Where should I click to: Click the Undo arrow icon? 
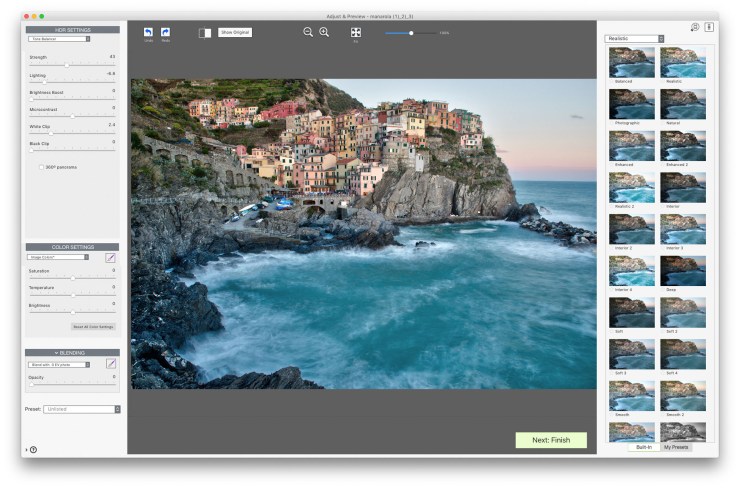(148, 32)
